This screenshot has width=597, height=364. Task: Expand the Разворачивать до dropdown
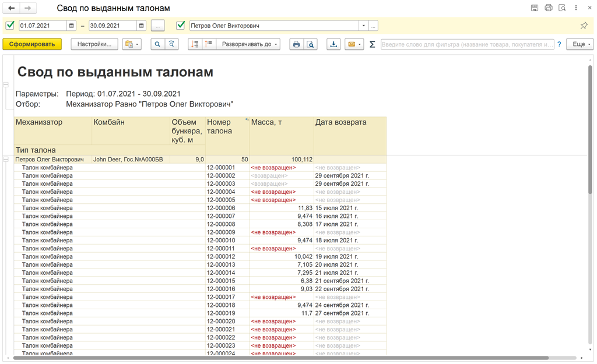click(250, 44)
